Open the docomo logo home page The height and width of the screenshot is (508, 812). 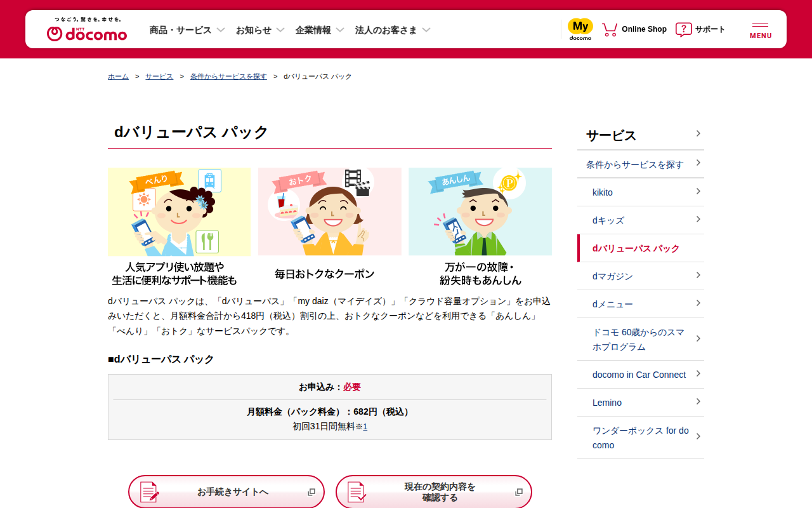pyautogui.click(x=87, y=29)
